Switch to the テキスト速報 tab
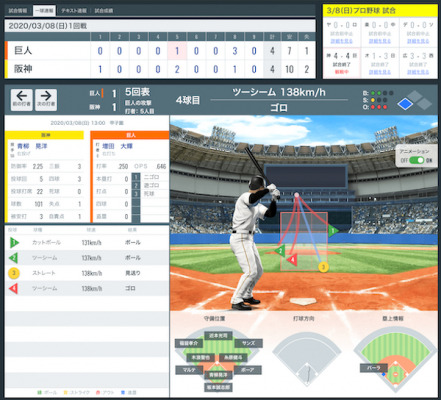Image resolution: width=441 pixels, height=400 pixels. click(74, 11)
